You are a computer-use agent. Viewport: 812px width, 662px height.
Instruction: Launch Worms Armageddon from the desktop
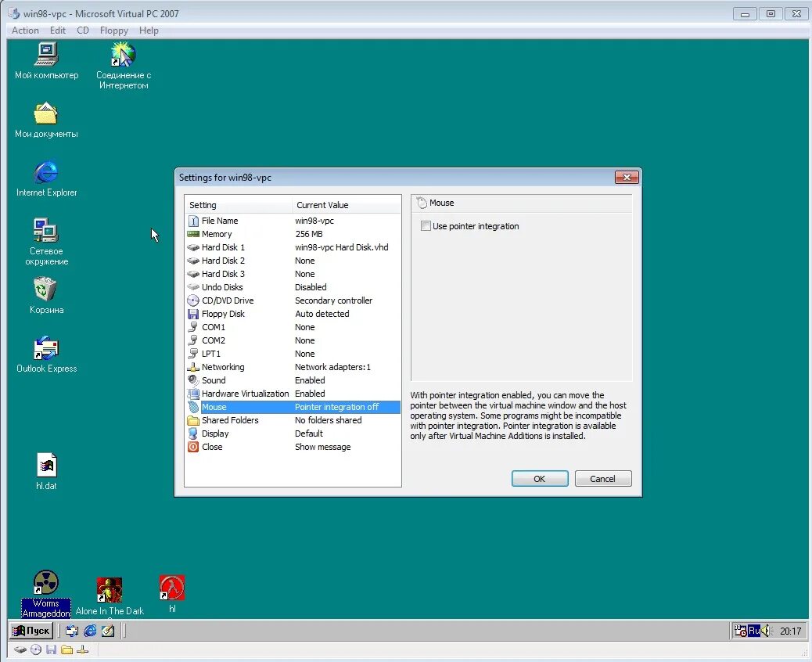pos(45,585)
